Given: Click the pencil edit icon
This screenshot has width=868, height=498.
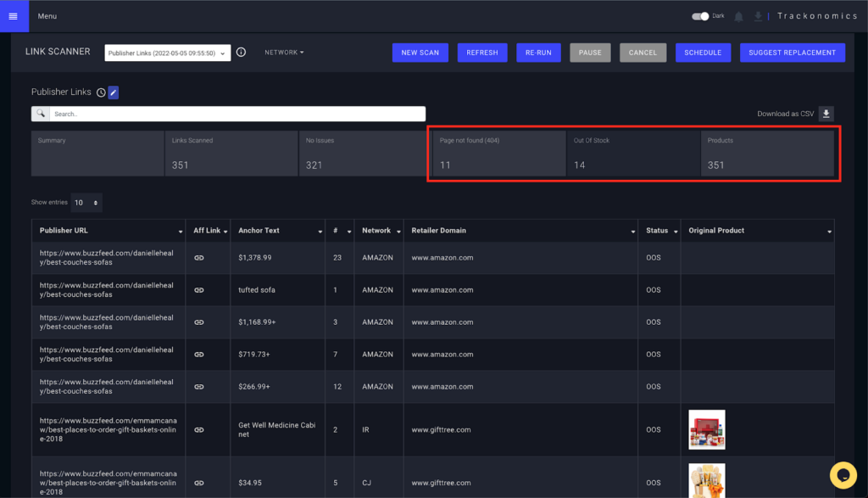Looking at the screenshot, I should (114, 92).
